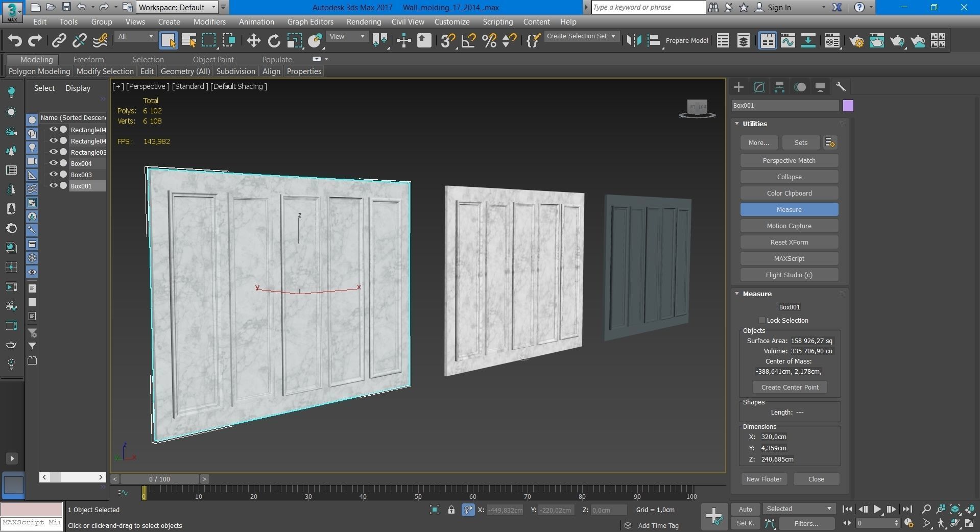
Task: Click Create Center Point button
Action: [x=790, y=387]
